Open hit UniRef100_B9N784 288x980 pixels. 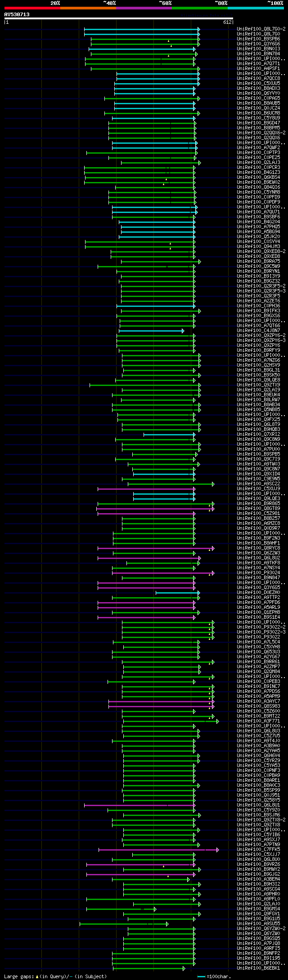258,53
